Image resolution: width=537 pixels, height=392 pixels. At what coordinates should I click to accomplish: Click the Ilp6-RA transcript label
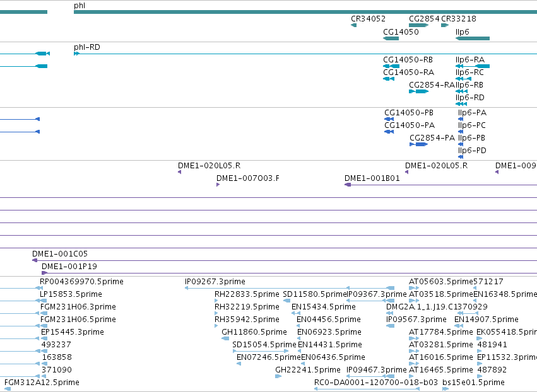click(x=470, y=60)
